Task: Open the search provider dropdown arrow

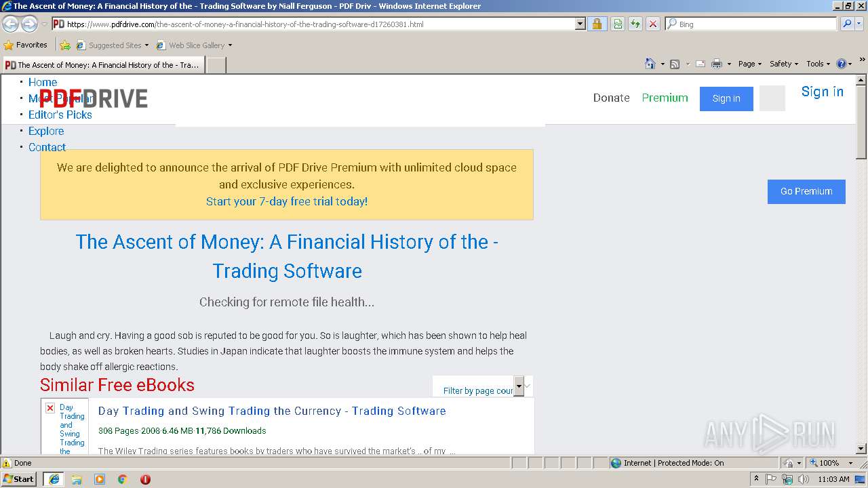Action: [x=861, y=24]
